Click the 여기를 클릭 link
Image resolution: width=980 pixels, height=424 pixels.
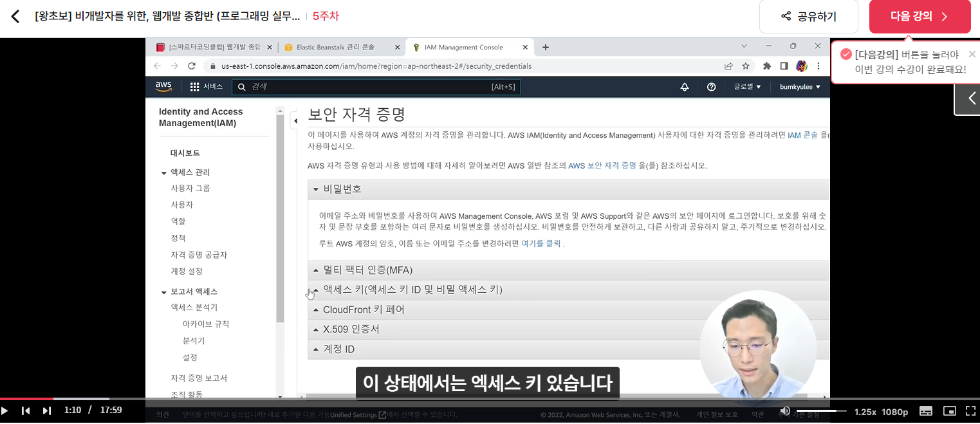[541, 244]
